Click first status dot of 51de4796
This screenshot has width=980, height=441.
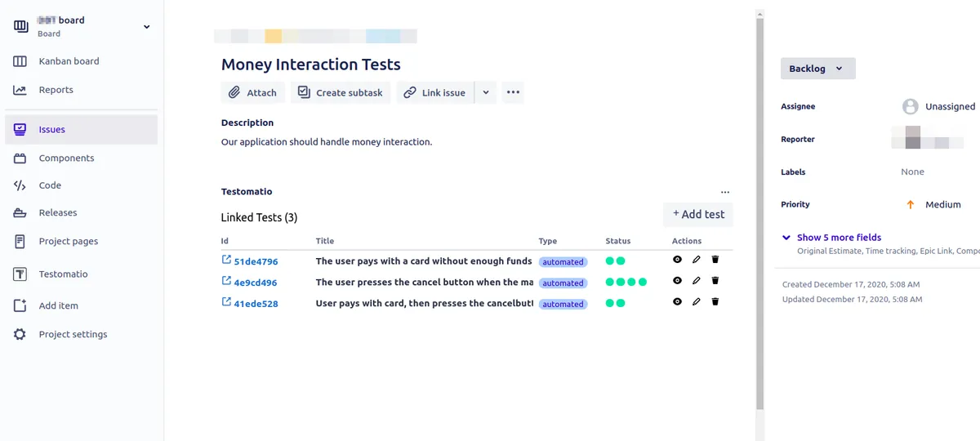click(x=610, y=261)
